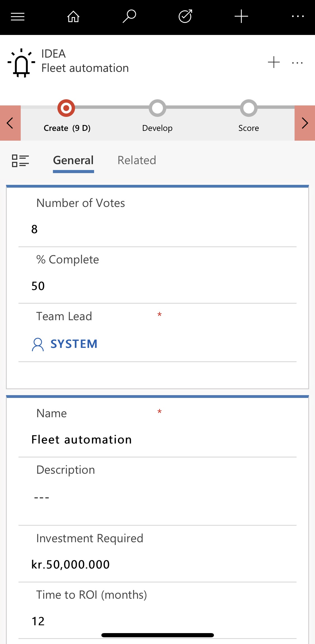Go to Home via the house icon

[x=73, y=17]
